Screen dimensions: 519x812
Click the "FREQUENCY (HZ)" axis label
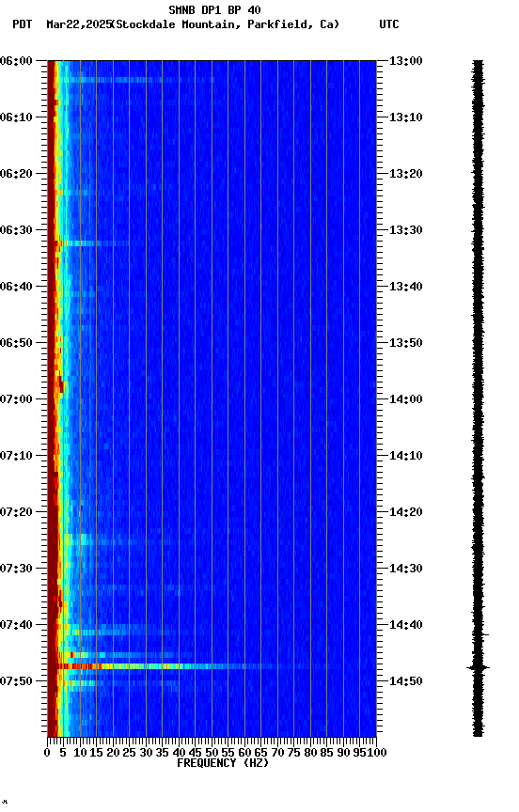coord(223,763)
